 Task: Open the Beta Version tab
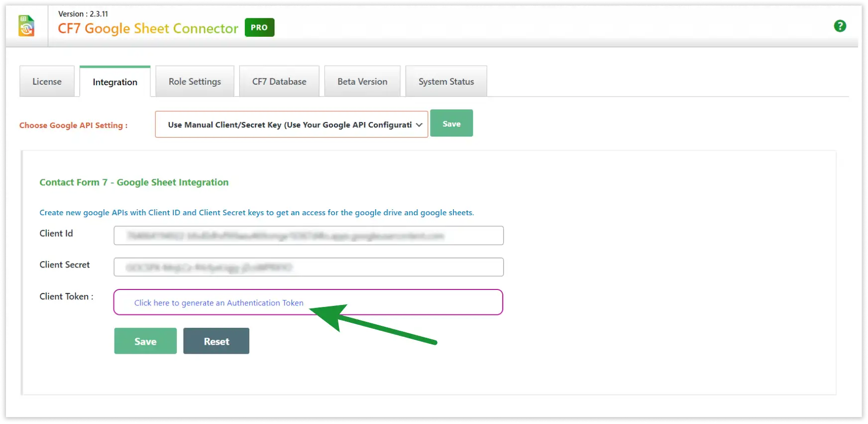click(362, 82)
